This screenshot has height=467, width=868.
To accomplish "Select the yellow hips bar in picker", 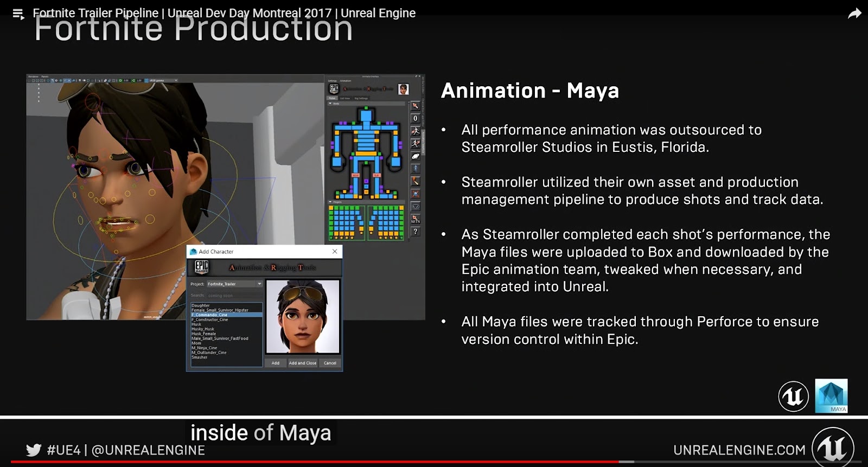I will pyautogui.click(x=366, y=153).
